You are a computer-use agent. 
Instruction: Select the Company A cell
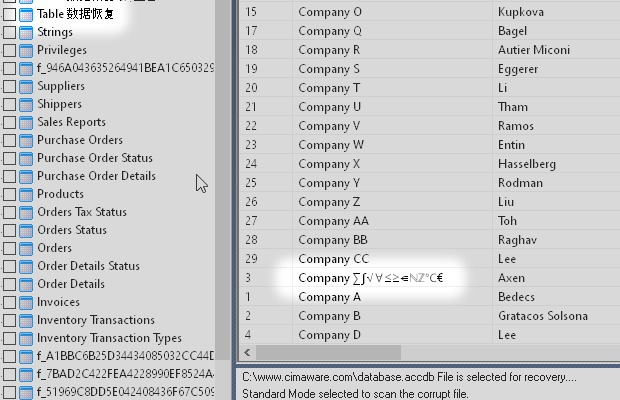(x=330, y=297)
